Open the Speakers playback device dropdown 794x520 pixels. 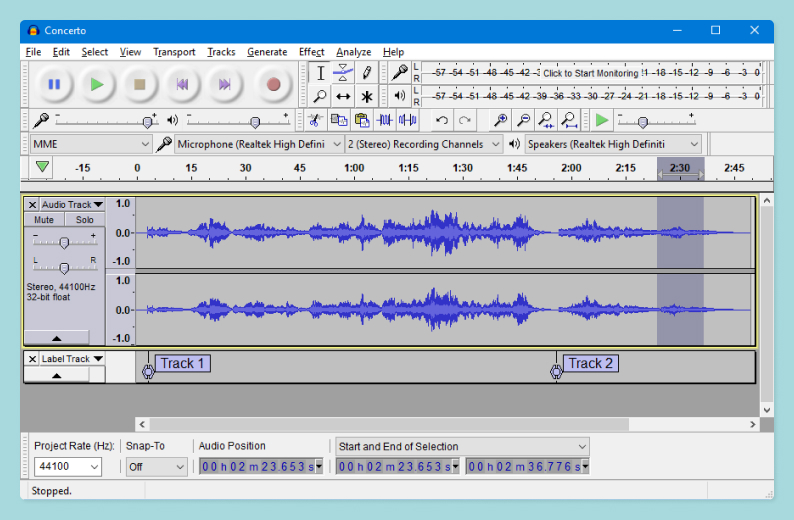613,144
